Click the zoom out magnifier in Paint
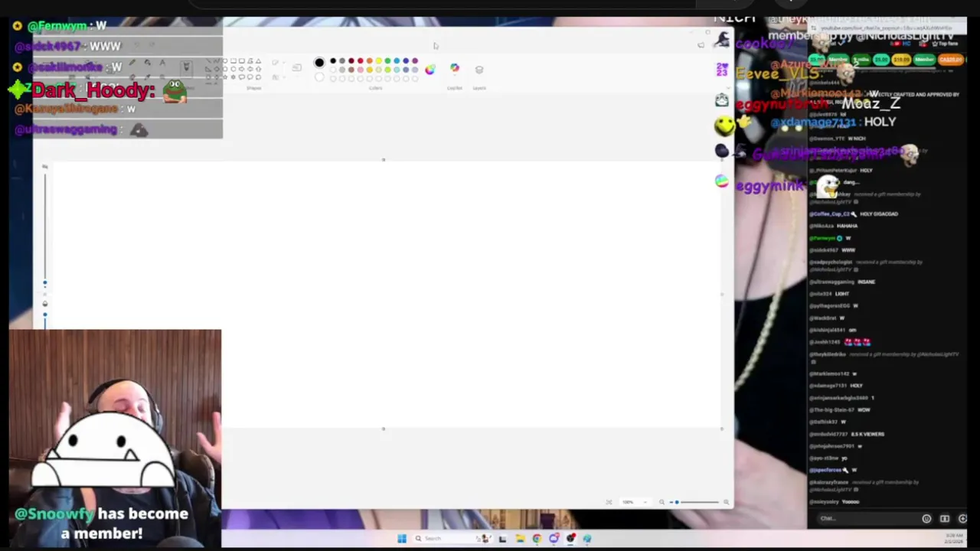980x551 pixels. pos(661,502)
